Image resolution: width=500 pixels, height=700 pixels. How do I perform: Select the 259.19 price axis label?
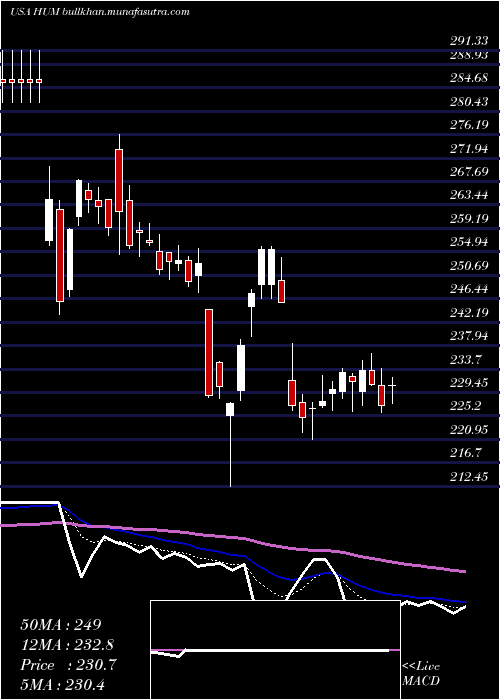click(x=468, y=220)
